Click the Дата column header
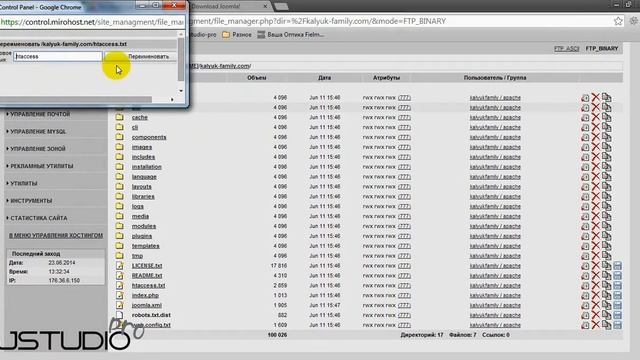 [324, 78]
